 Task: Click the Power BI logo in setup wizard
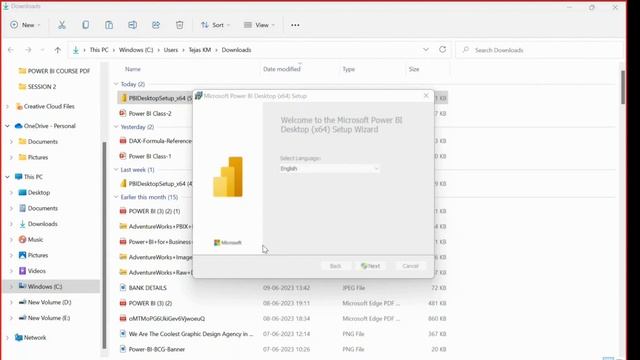tap(228, 177)
